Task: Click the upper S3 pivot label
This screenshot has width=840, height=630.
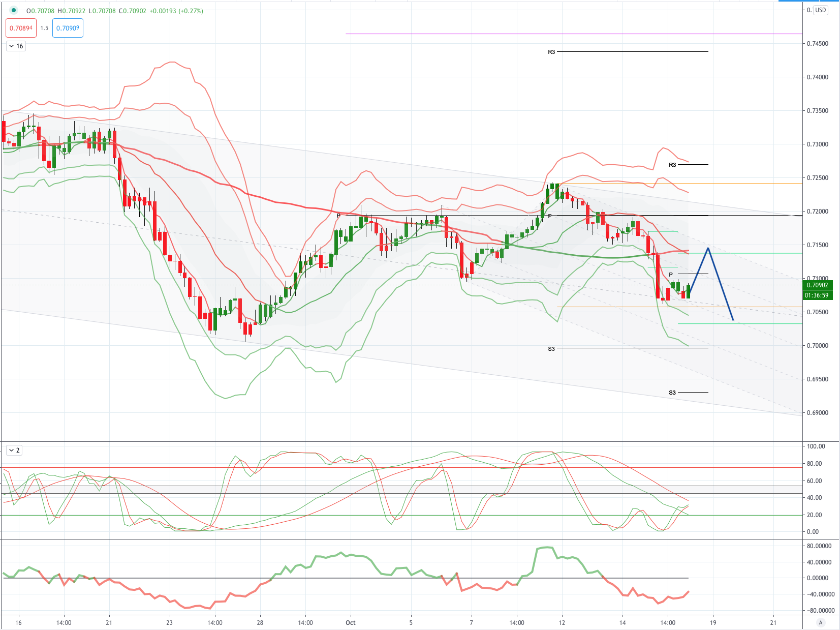Action: click(551, 349)
